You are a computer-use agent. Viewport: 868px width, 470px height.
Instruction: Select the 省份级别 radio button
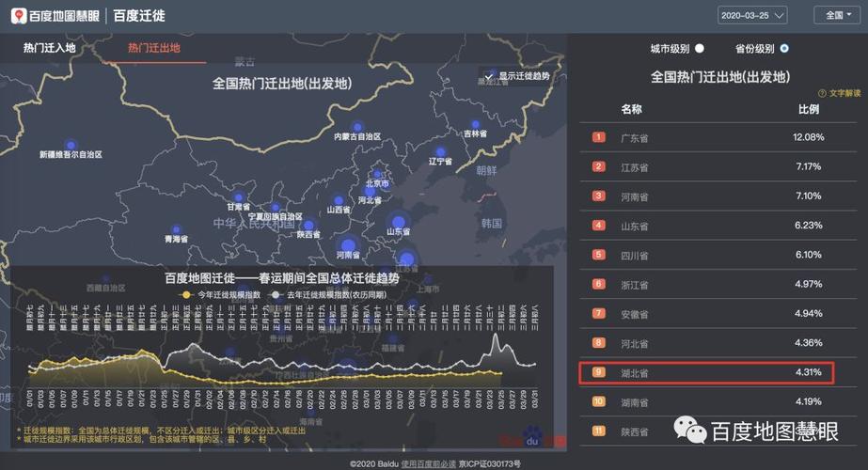tap(784, 49)
